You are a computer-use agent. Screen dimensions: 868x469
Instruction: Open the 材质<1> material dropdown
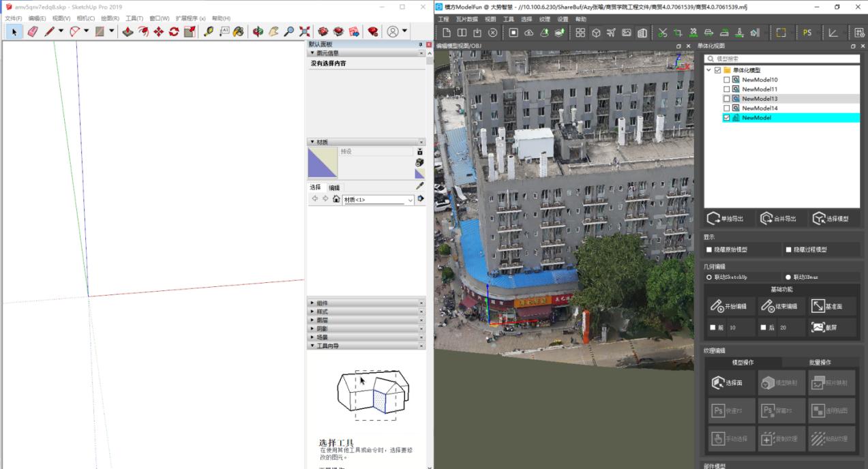[378, 200]
